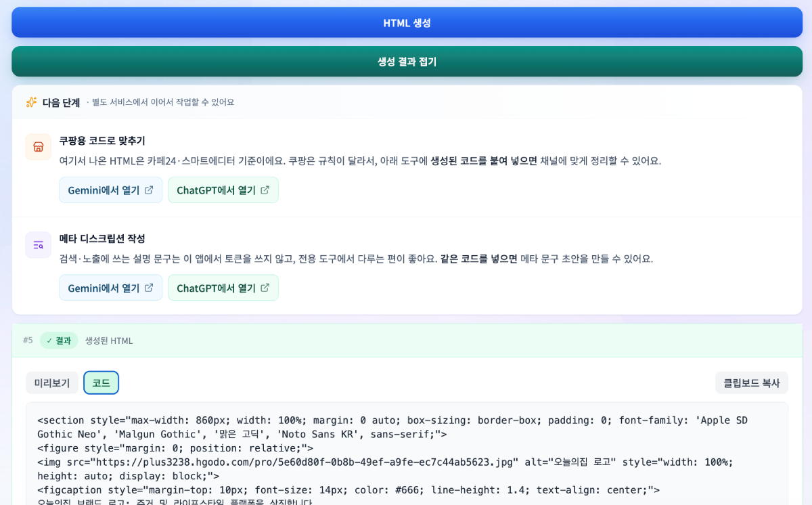Open Gemini link under 메타 디스크립션 작성
Viewport: 812px width, 505px height.
click(x=111, y=288)
